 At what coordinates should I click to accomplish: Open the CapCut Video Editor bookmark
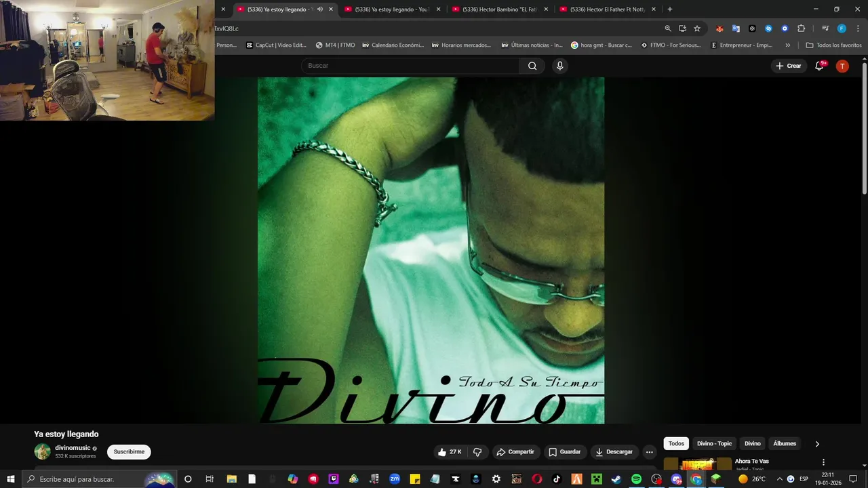[276, 45]
